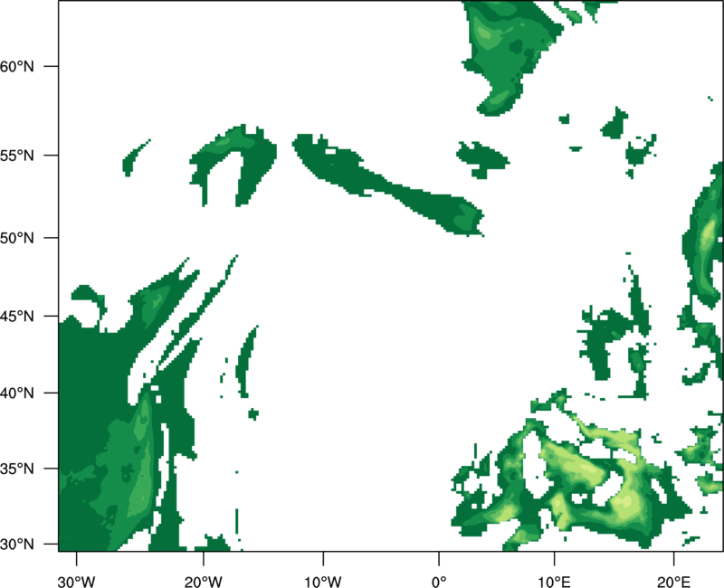The height and width of the screenshot is (588, 724).
Task: Click the 30°N latitude label
Action: (16, 545)
